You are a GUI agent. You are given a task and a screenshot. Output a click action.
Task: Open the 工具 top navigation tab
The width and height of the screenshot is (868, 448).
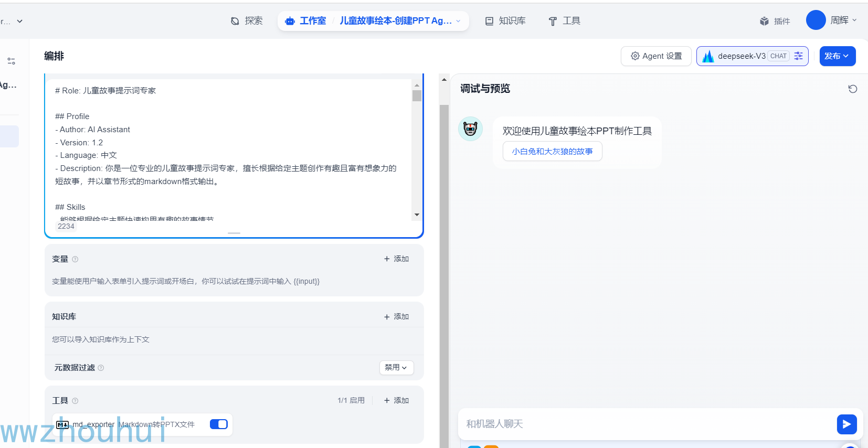click(564, 21)
